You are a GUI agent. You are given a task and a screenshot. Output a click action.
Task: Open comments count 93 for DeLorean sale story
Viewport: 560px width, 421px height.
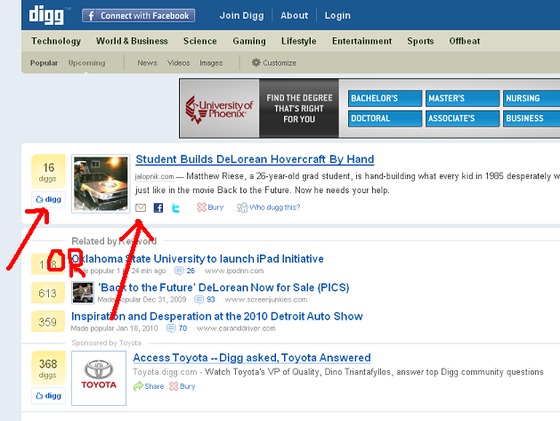pos(205,299)
